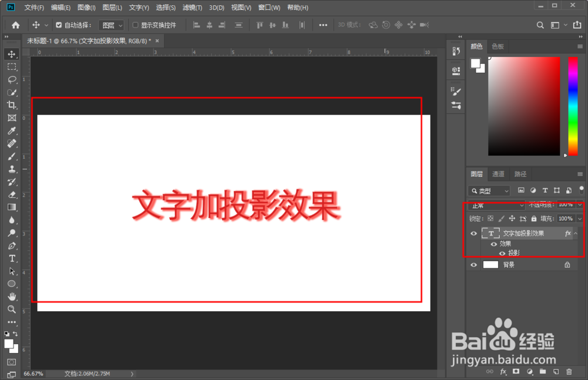
Task: Open the opacity 100% dropdown arrow
Action: pos(580,205)
